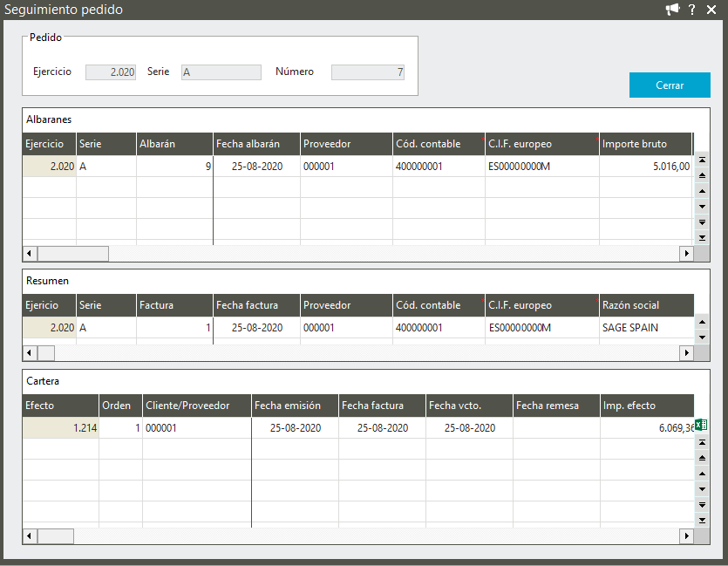Click the Resumen horizontal scrollbar thumb
The height and width of the screenshot is (566, 728).
[46, 353]
